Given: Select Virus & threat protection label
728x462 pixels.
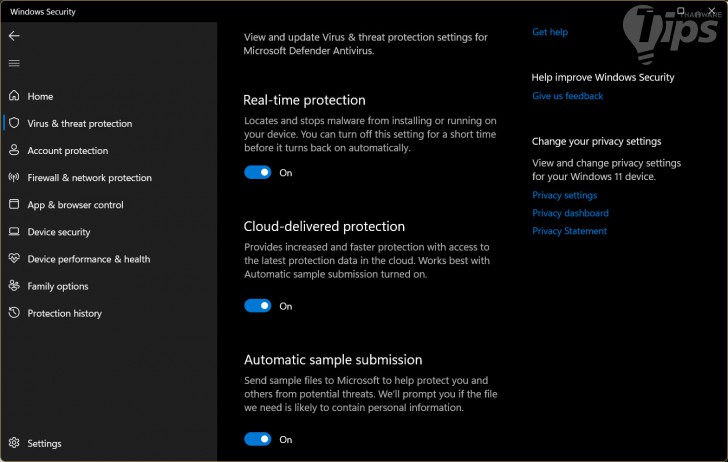Looking at the screenshot, I should [80, 124].
